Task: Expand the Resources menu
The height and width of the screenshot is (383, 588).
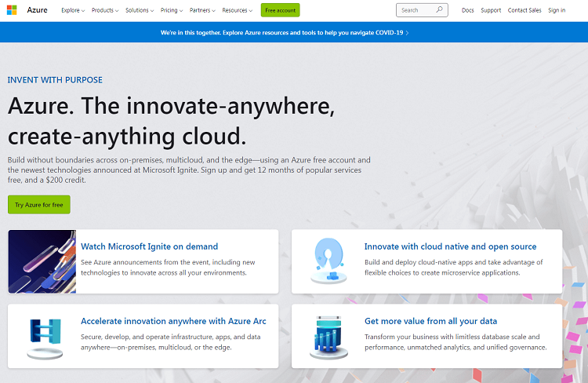Action: 237,10
